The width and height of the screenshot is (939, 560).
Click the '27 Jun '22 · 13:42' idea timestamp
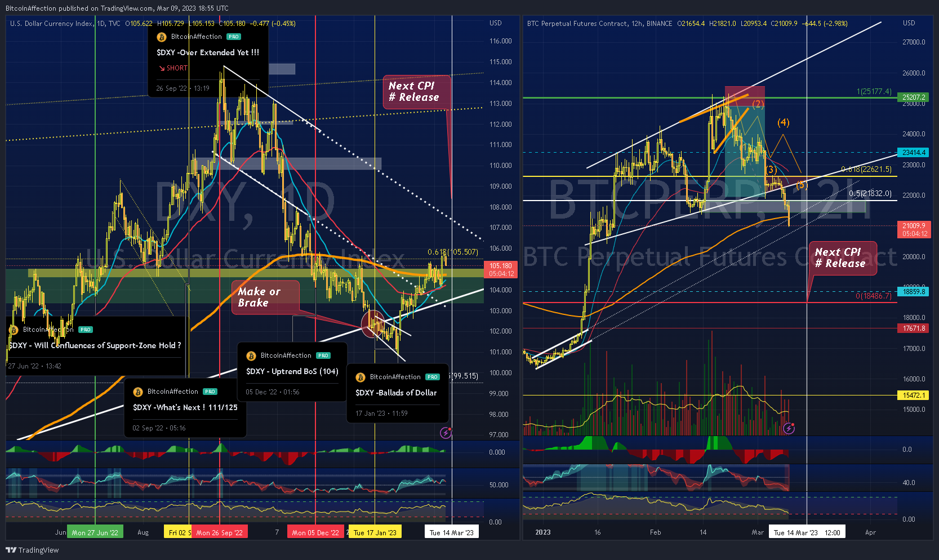(34, 366)
